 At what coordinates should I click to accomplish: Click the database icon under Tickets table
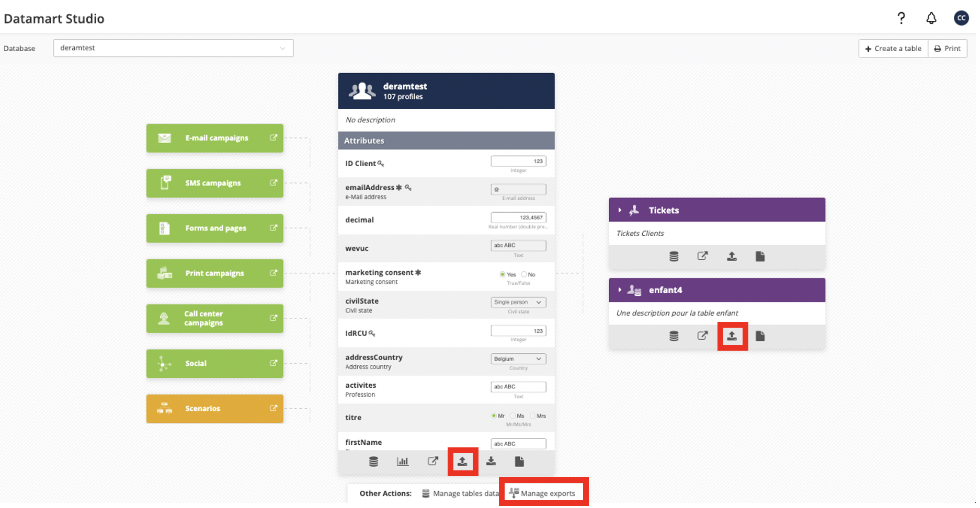[674, 256]
